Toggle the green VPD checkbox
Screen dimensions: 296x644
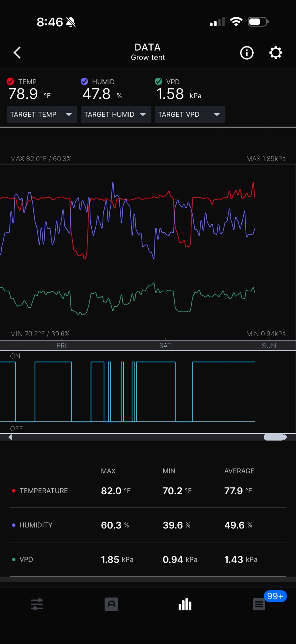click(x=158, y=81)
